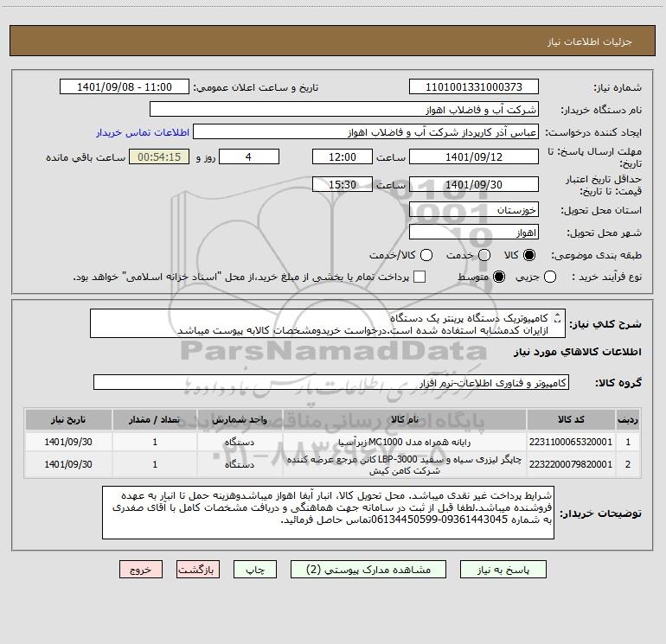Click the announcement date field 1401/09/08 - 11:00
The height and width of the screenshot is (644, 666).
tap(125, 87)
